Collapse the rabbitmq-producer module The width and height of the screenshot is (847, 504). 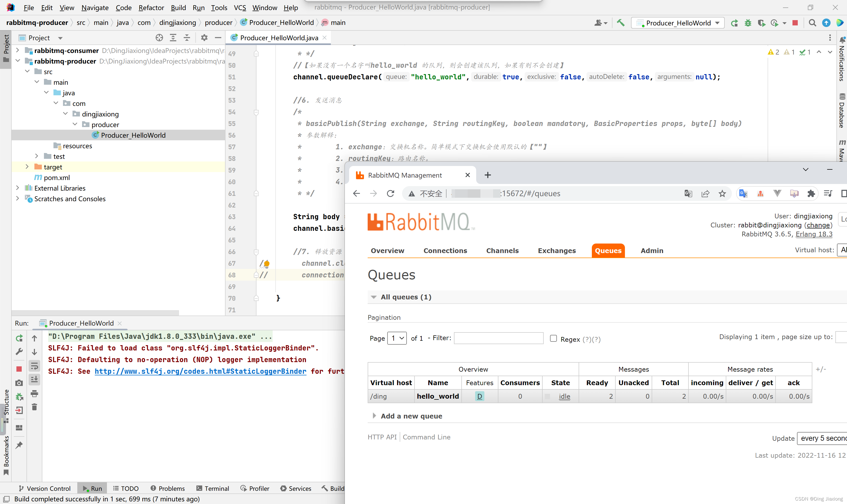tap(18, 61)
